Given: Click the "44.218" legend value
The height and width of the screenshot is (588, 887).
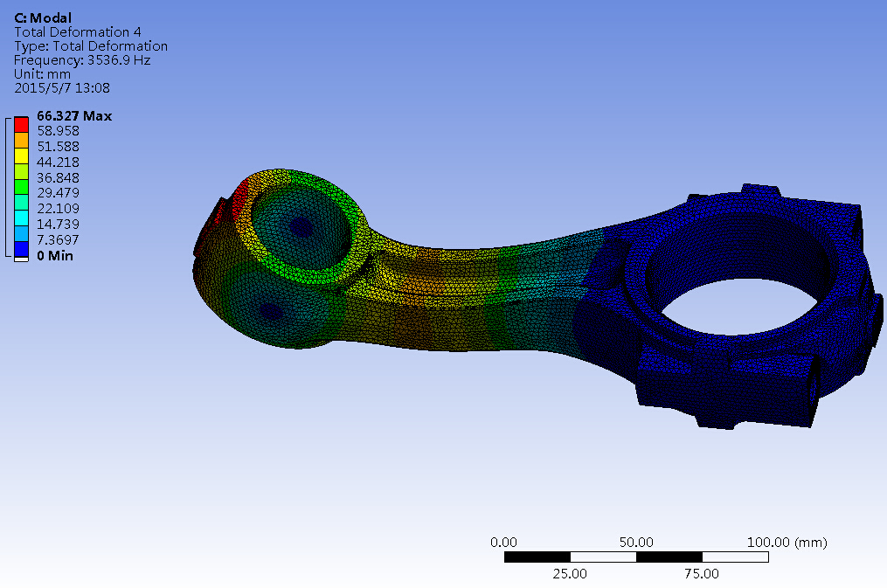Looking at the screenshot, I should [x=58, y=163].
